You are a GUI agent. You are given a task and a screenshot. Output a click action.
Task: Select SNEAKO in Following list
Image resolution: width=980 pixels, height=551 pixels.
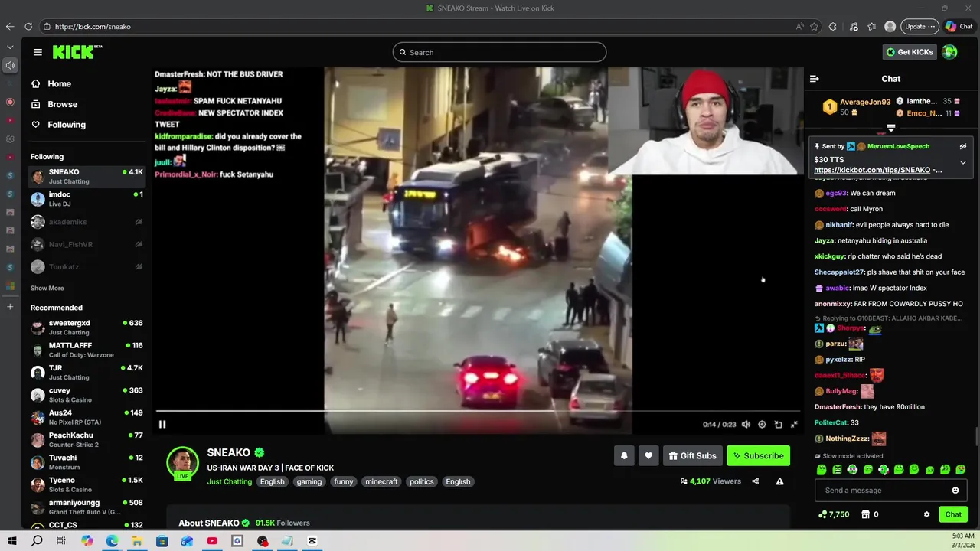coord(87,176)
